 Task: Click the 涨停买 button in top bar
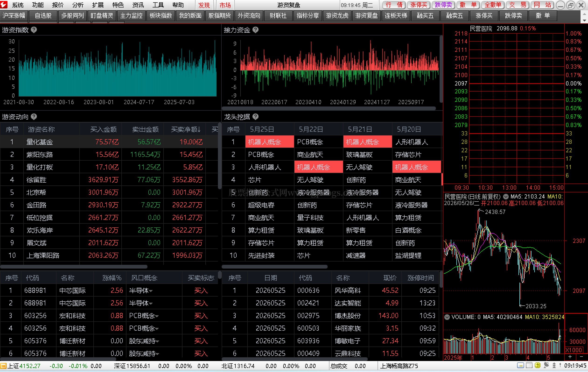click(x=419, y=5)
